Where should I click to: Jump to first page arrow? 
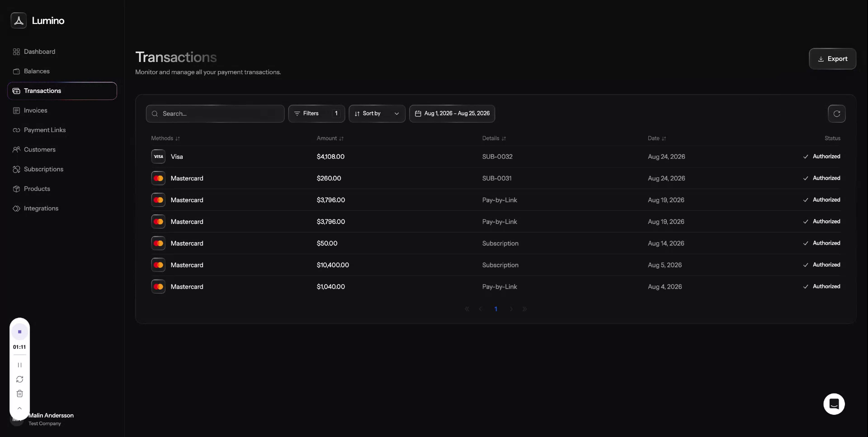467,309
